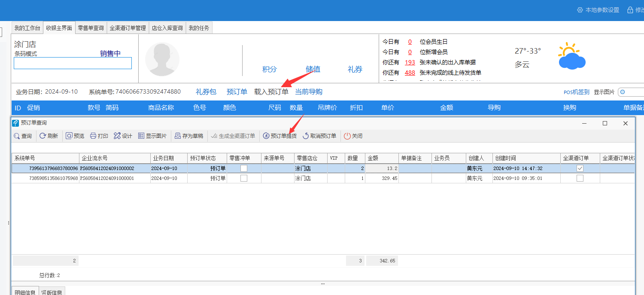
Task: Cancel the preorder with 取消预订单
Action: point(319,136)
